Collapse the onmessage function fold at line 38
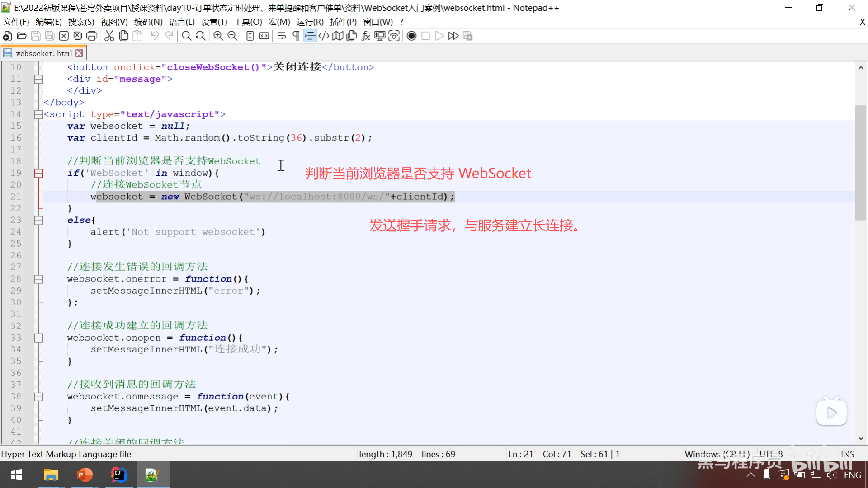 tap(39, 396)
